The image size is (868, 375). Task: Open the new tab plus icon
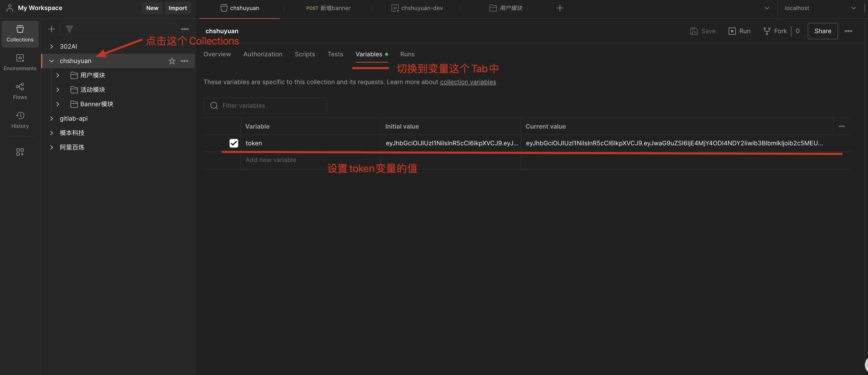(x=560, y=8)
